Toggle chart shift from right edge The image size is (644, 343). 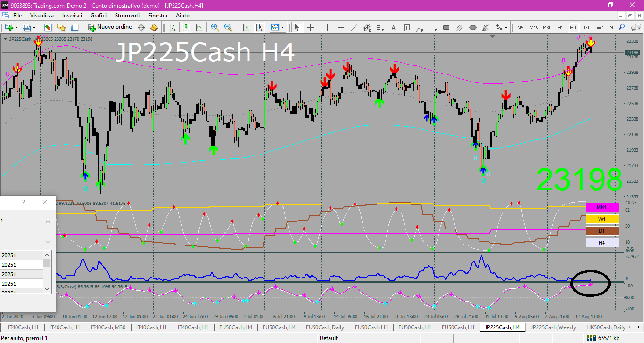point(258,27)
